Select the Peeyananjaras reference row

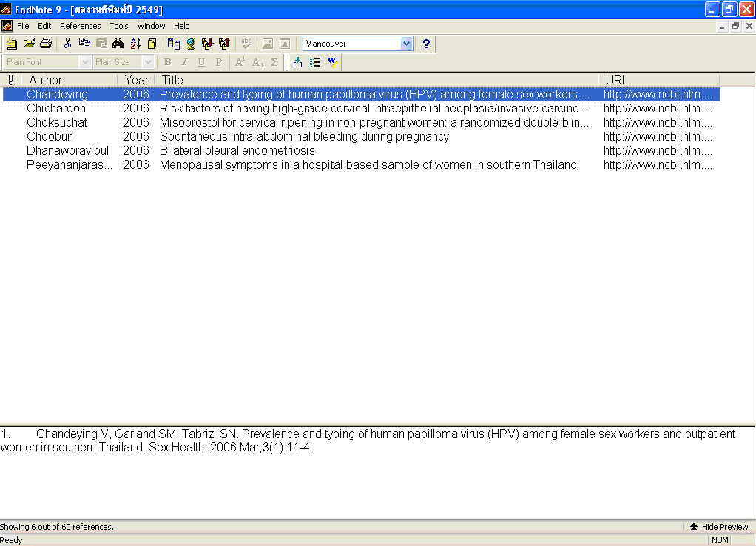coord(362,164)
